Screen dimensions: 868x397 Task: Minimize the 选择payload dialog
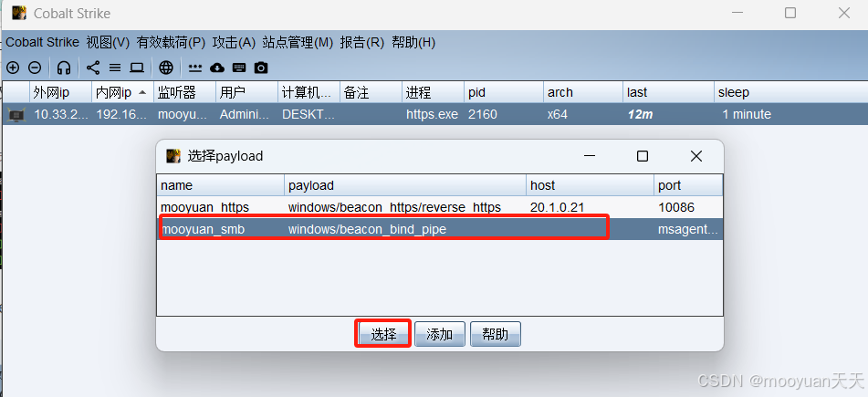click(x=591, y=156)
